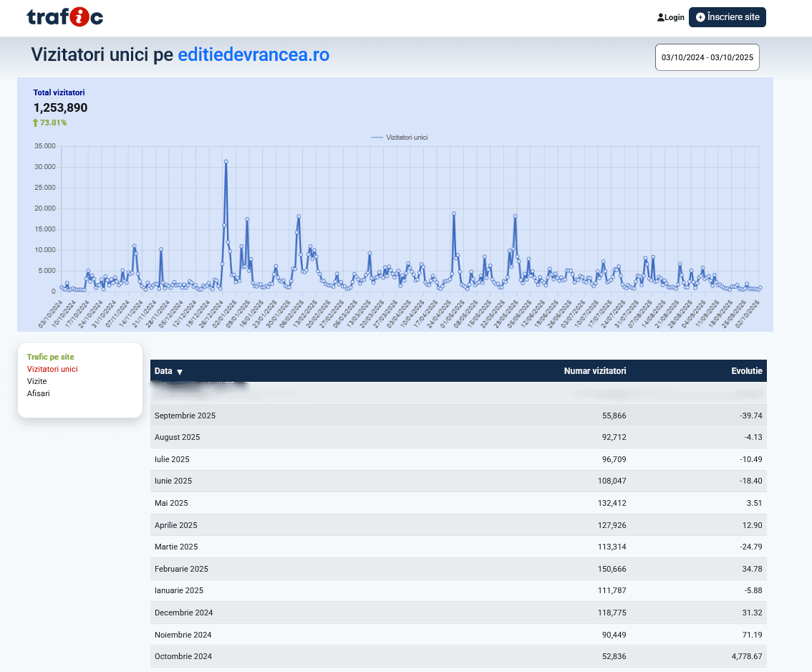Click the Trafic pe site heading
Viewport: 812px width, 672px height.
click(x=50, y=357)
